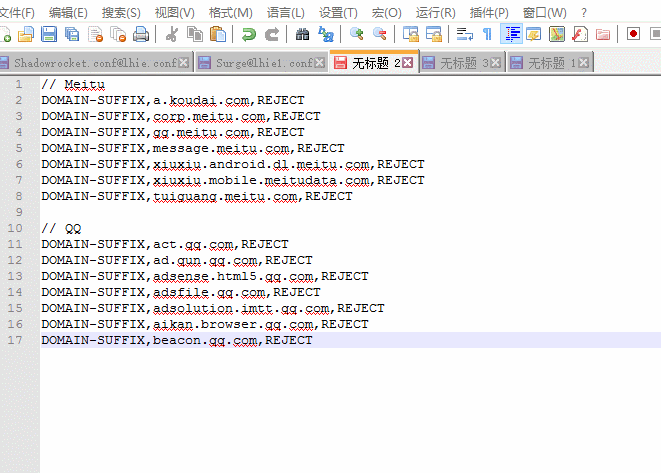Click the Cut scissors icon
The height and width of the screenshot is (473, 661).
(x=172, y=34)
